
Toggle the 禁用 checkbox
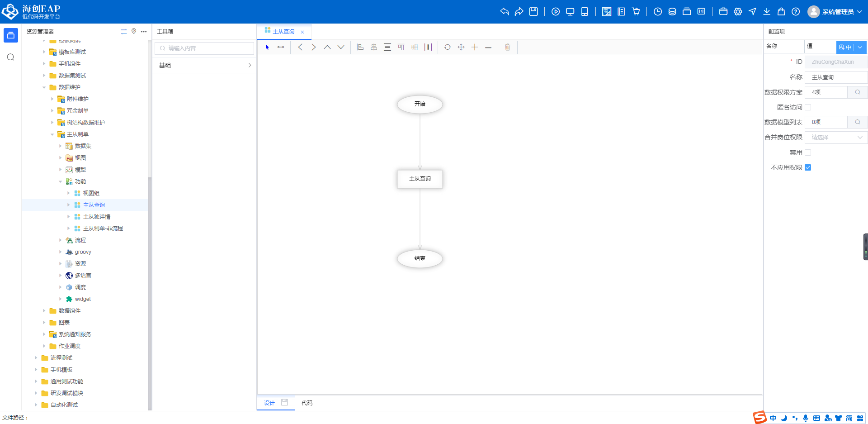point(808,152)
